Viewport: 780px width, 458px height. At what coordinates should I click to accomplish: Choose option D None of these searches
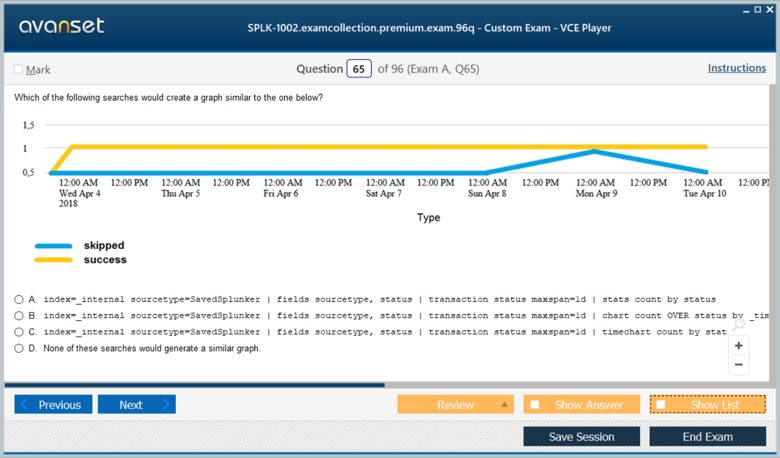[19, 348]
